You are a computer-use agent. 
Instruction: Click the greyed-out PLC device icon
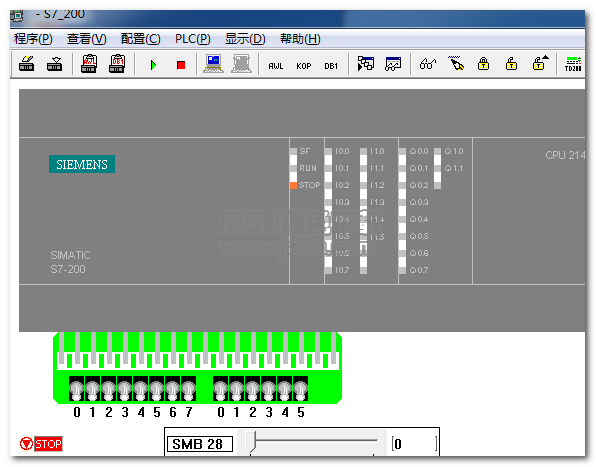(x=241, y=64)
